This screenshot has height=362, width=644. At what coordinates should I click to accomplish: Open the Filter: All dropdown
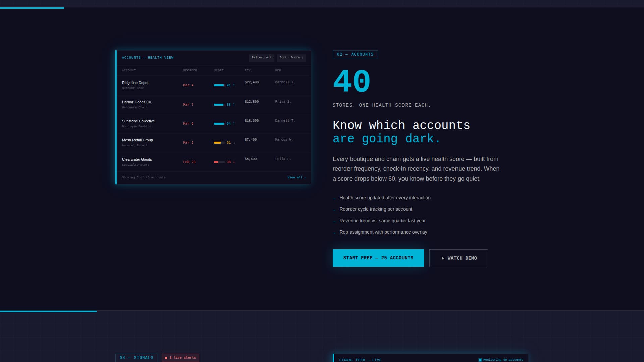click(x=262, y=58)
